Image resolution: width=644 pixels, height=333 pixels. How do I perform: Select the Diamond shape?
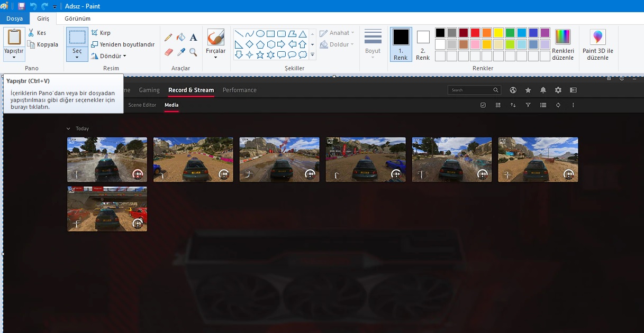tap(249, 44)
